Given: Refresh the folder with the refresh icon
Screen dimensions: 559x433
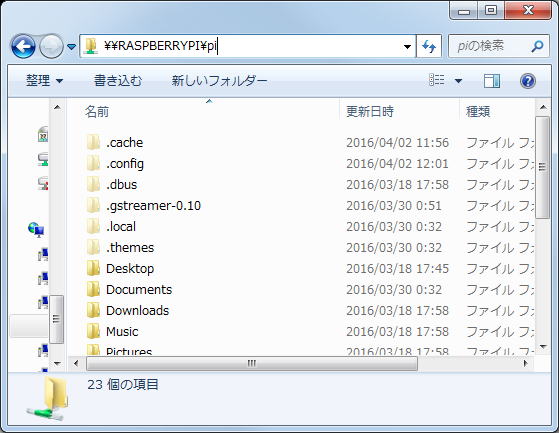Looking at the screenshot, I should (429, 46).
